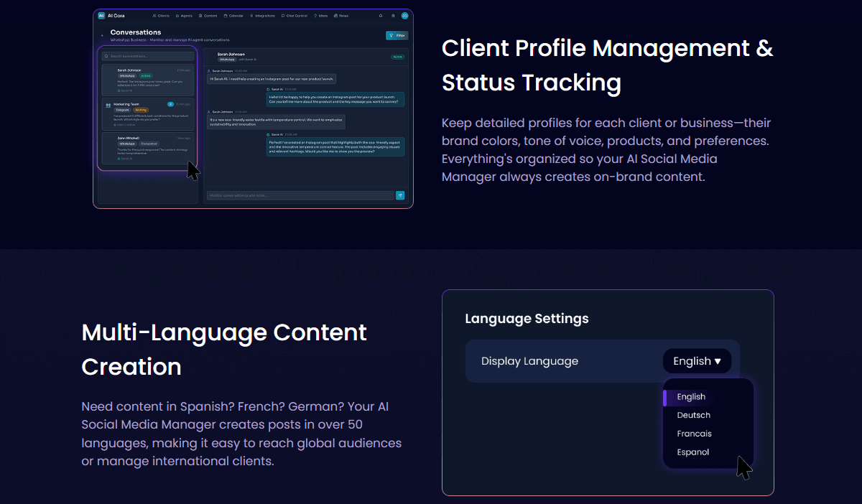Click the unread count badge on Marketing Team
Screen dimensions: 862x504
point(170,104)
